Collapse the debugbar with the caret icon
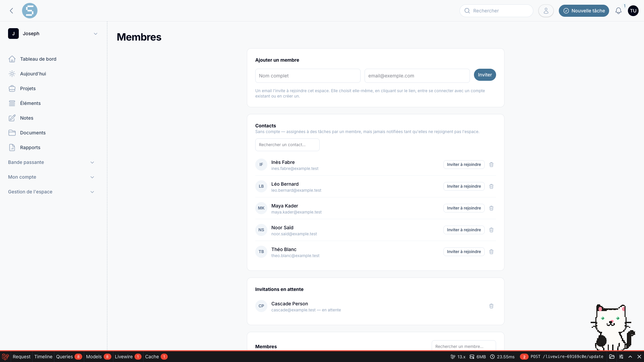This screenshot has height=362, width=644. pyautogui.click(x=630, y=357)
